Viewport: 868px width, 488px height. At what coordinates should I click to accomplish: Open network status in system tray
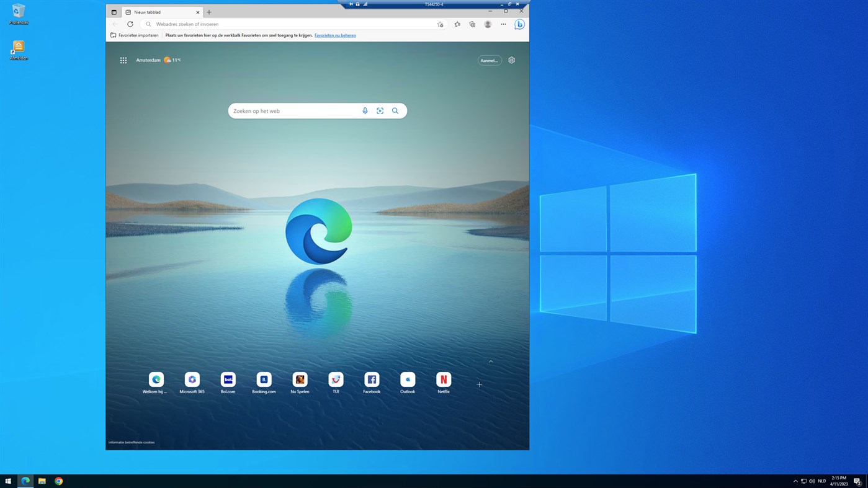(803, 481)
